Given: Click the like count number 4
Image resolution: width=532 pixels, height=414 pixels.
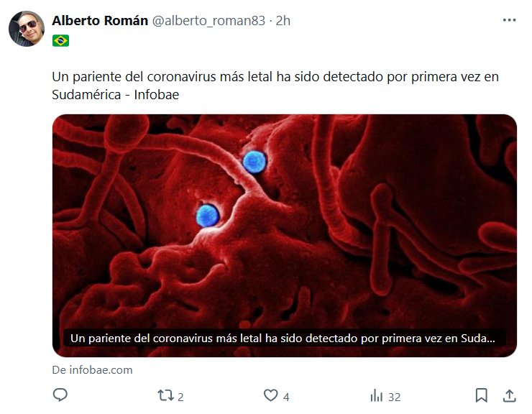Looking at the screenshot, I should tap(286, 397).
